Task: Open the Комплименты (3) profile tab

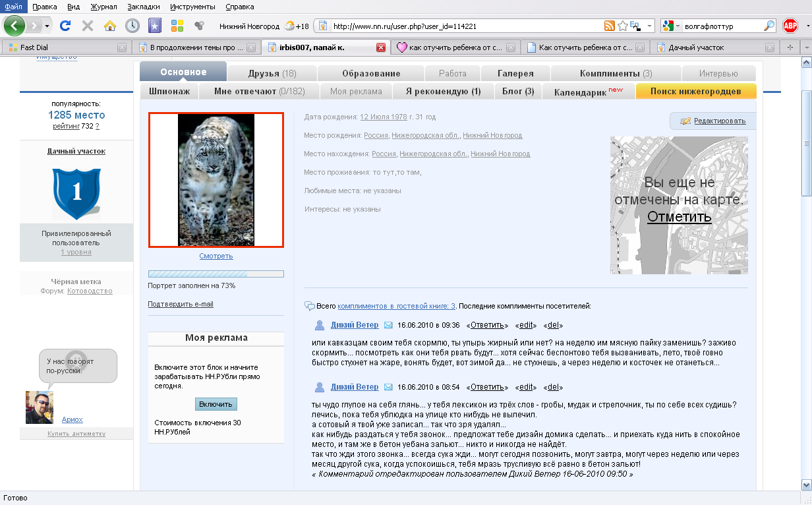Action: click(616, 73)
